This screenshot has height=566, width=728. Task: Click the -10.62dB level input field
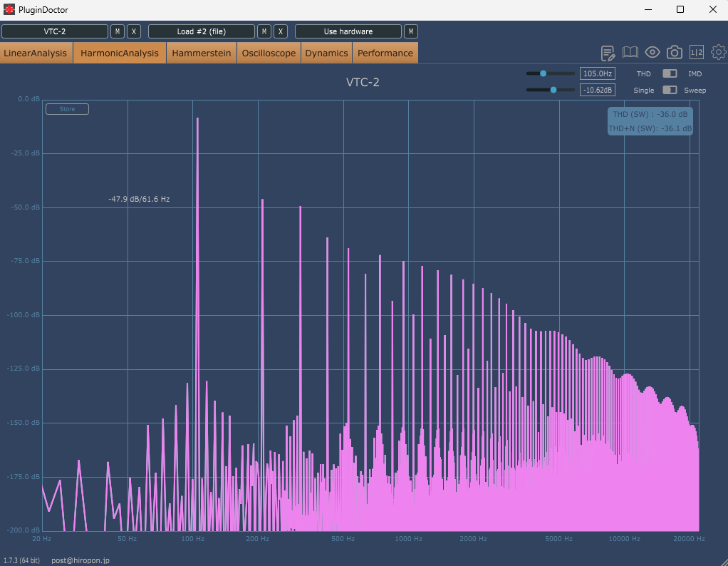[x=598, y=90]
